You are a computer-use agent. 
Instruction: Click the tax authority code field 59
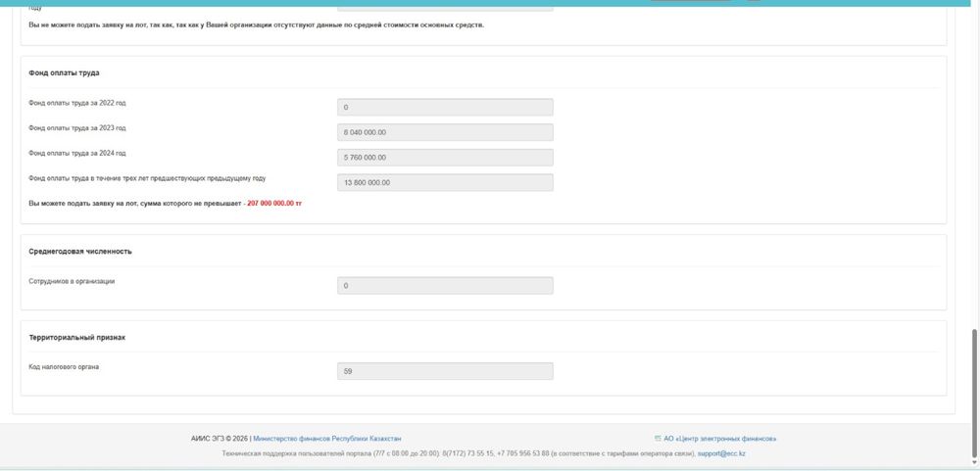point(445,371)
